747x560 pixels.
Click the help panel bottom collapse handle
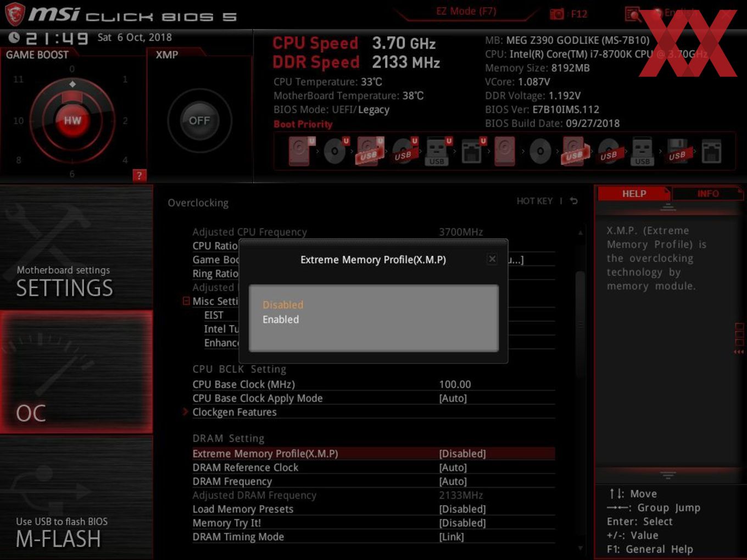coord(668,474)
